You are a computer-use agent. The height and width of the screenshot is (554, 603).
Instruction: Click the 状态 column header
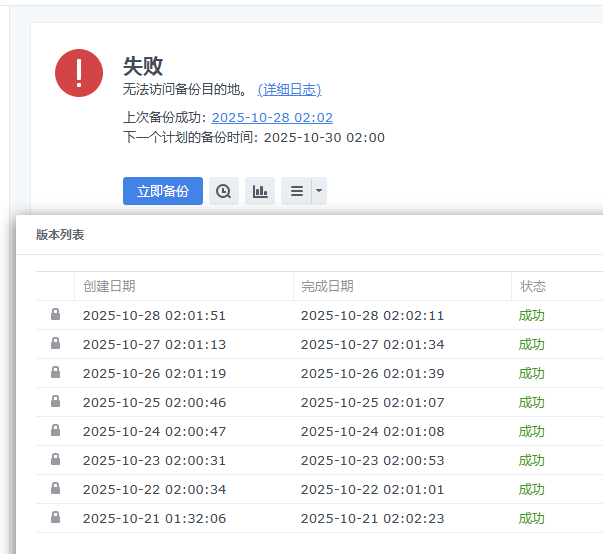click(x=533, y=286)
